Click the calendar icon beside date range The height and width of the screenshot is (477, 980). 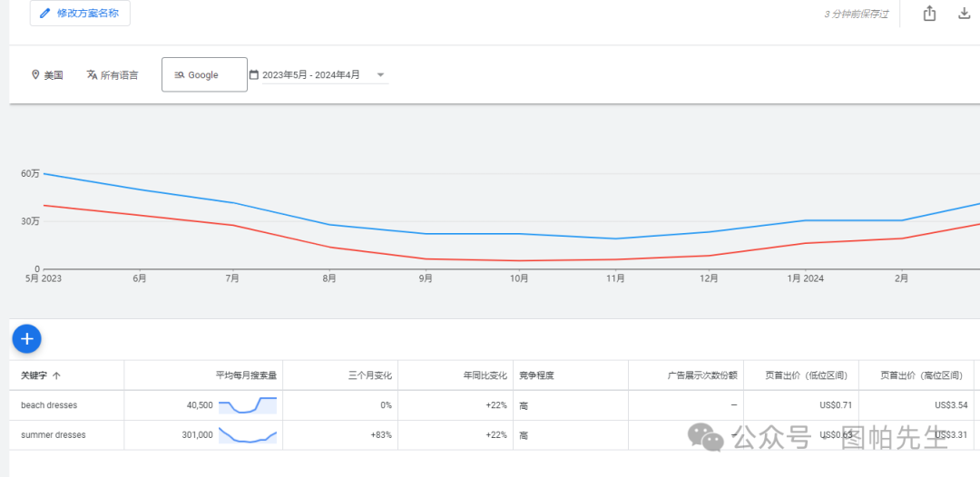tap(254, 75)
